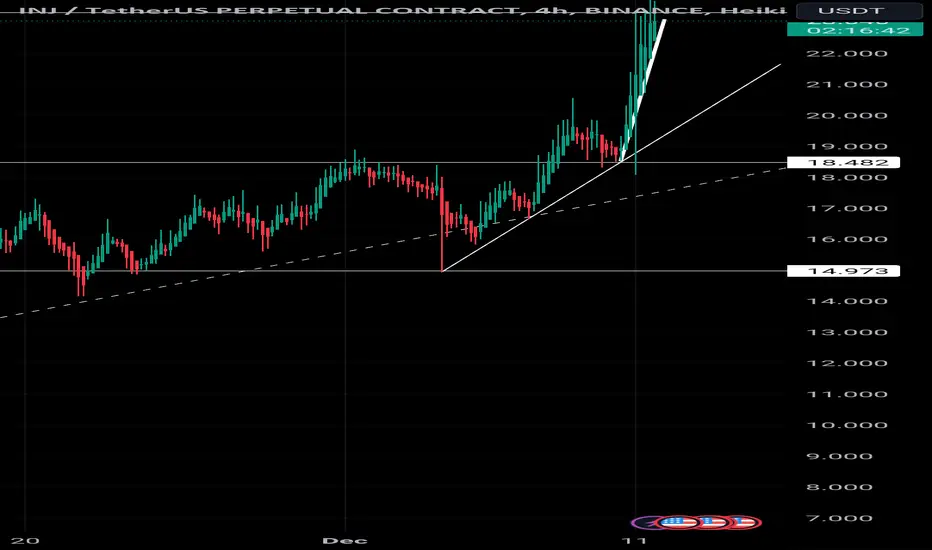Click the 20.000 price axis label

[x=846, y=115]
